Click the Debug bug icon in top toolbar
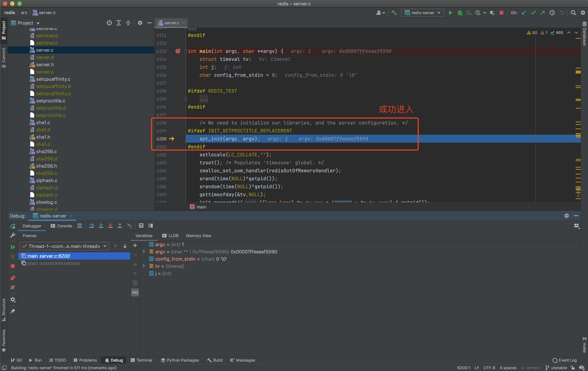The height and width of the screenshot is (371, 588). [460, 13]
